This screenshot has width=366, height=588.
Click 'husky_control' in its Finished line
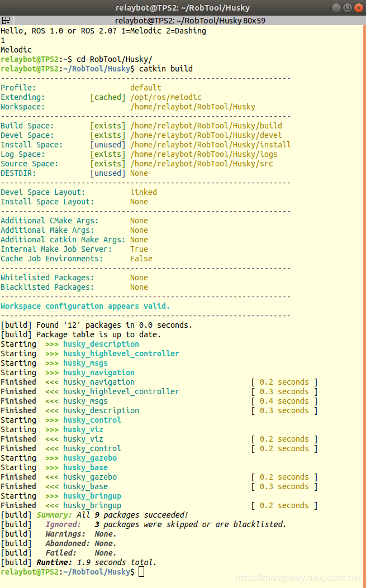coord(92,448)
